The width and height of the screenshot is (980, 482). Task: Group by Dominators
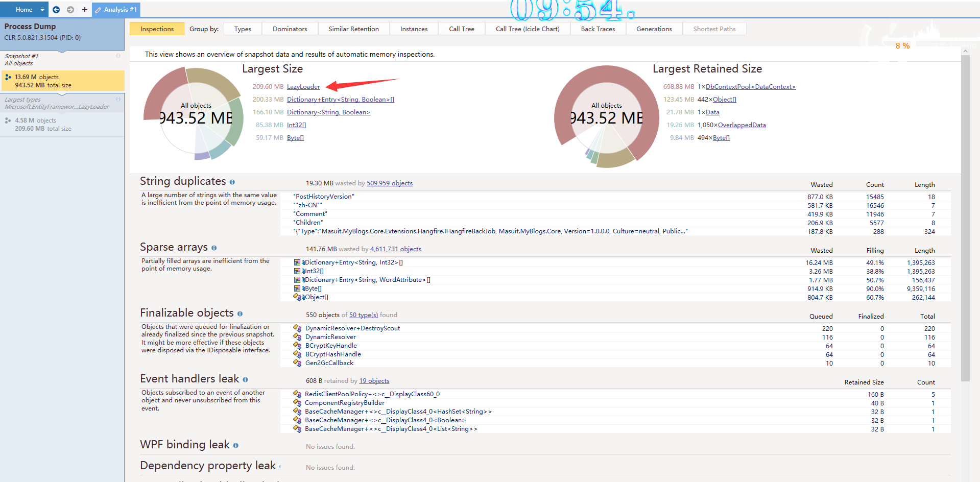pos(290,29)
